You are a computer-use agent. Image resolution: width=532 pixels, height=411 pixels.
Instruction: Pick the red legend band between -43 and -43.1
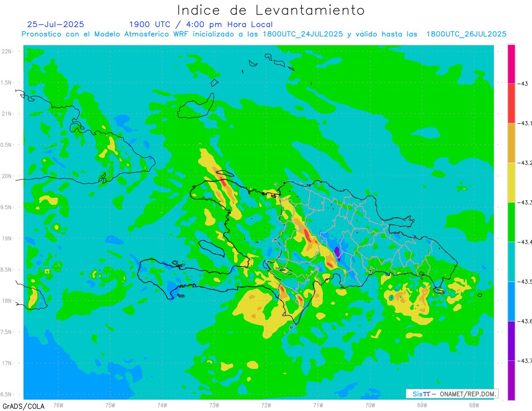[511, 103]
